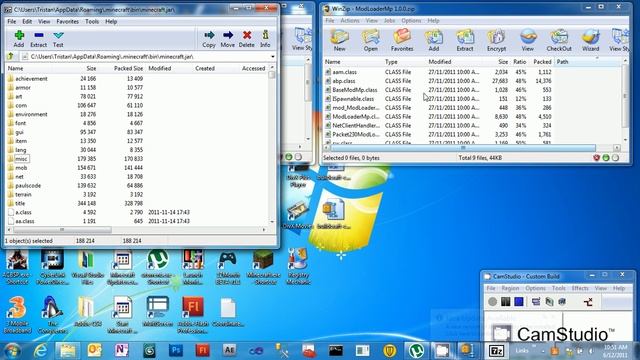
Task: Click View in the WinZip toolbar
Action: coord(527,40)
